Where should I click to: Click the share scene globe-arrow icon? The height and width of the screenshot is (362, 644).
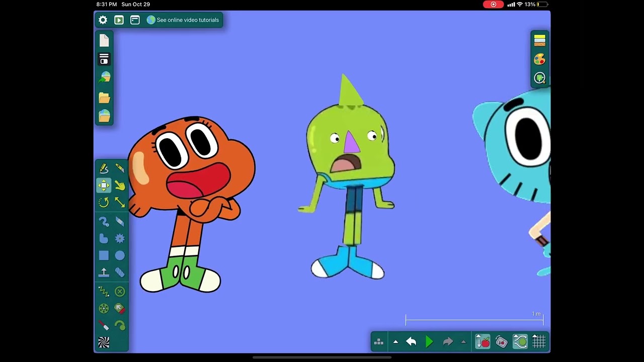[104, 78]
